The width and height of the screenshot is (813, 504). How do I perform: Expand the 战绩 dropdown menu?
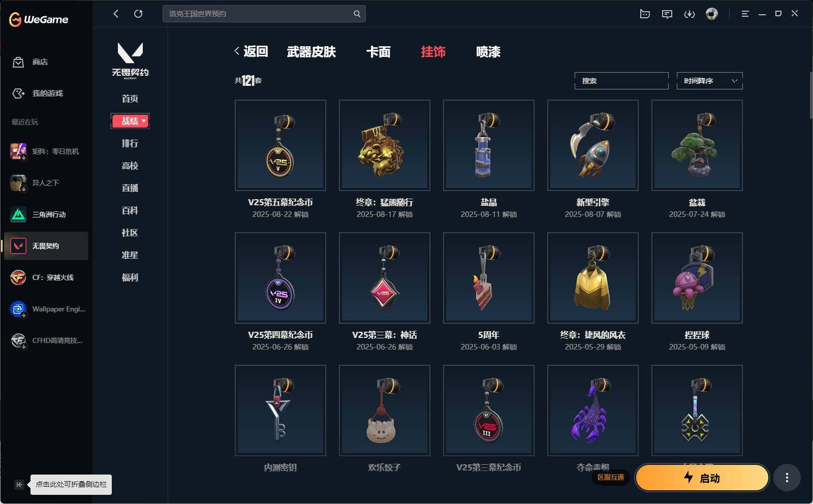pyautogui.click(x=130, y=121)
